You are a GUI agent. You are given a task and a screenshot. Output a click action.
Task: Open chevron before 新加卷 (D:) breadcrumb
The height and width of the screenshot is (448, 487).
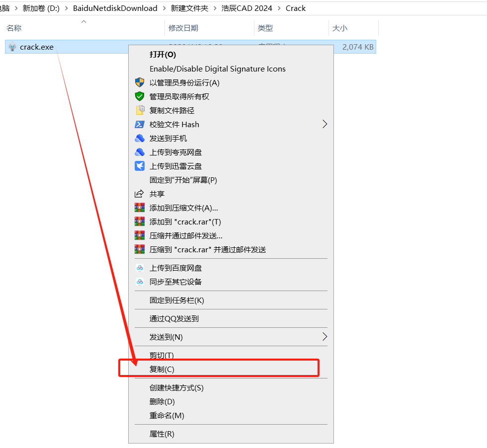point(16,8)
